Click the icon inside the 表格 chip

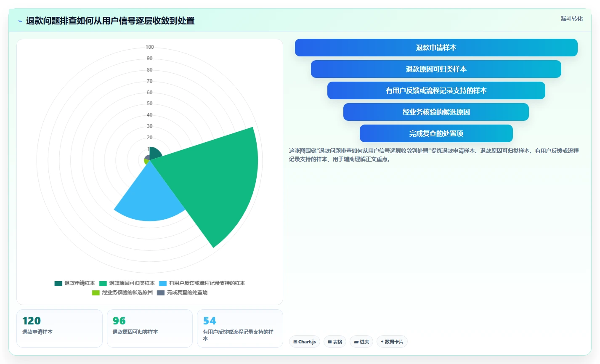330,342
